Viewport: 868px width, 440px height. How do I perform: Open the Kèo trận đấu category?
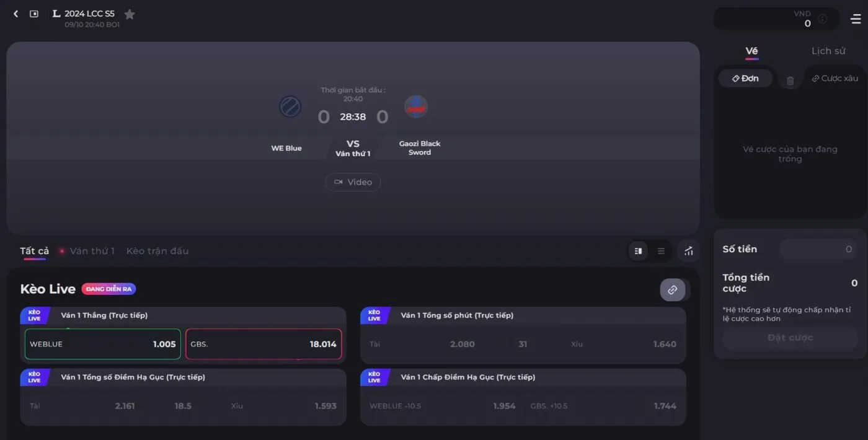[x=157, y=251]
